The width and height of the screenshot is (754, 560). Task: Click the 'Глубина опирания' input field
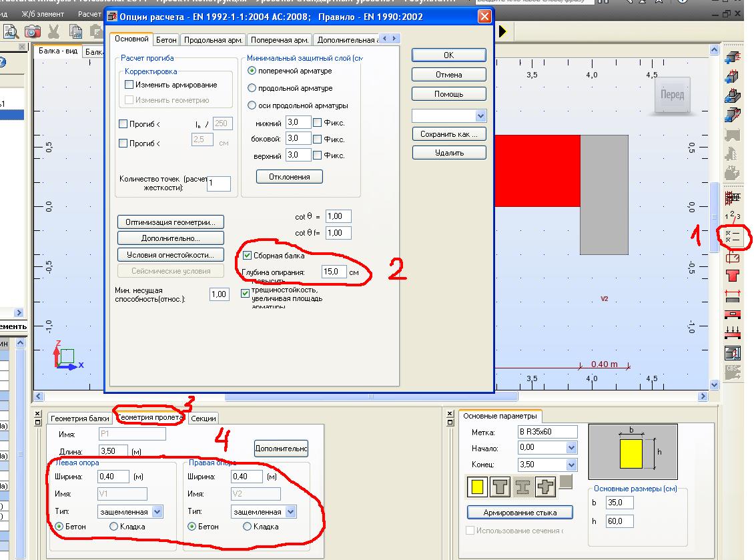334,272
